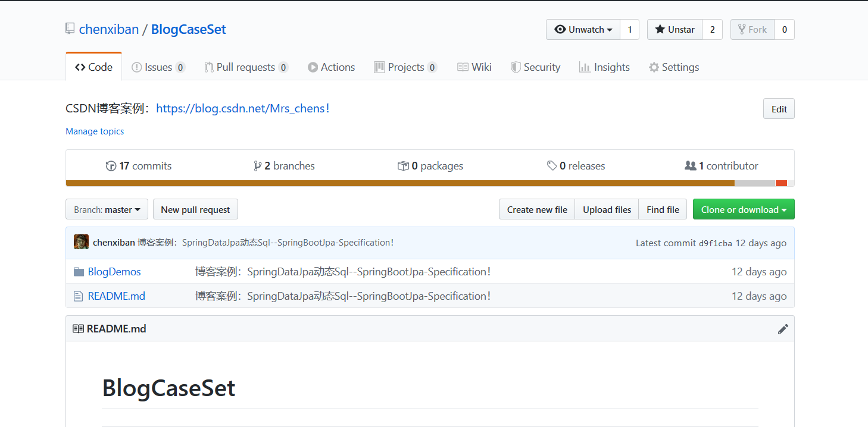Open the Projects tab
This screenshot has width=868, height=427.
pos(405,67)
